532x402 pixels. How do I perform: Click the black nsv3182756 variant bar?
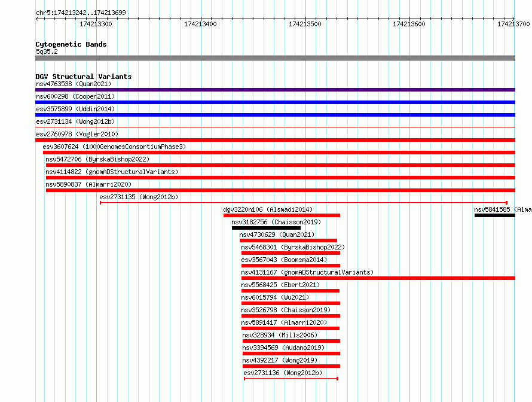click(x=267, y=228)
